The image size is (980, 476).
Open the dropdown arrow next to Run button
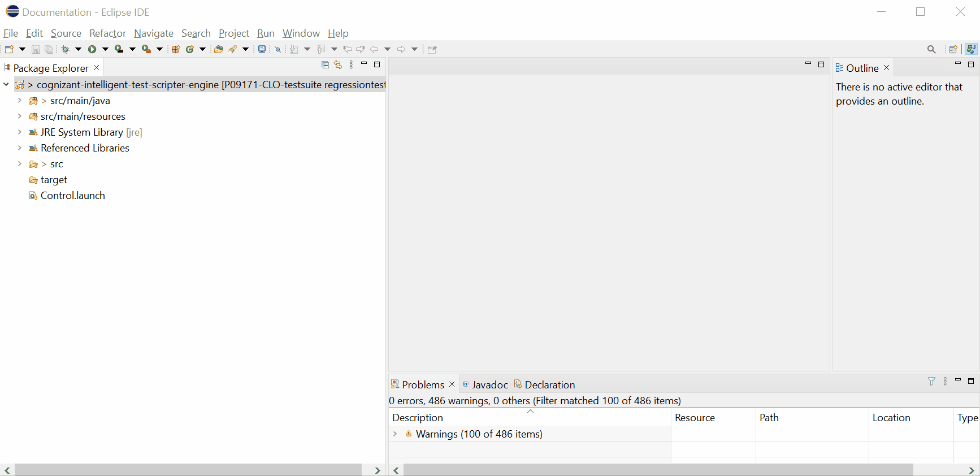[x=105, y=49]
